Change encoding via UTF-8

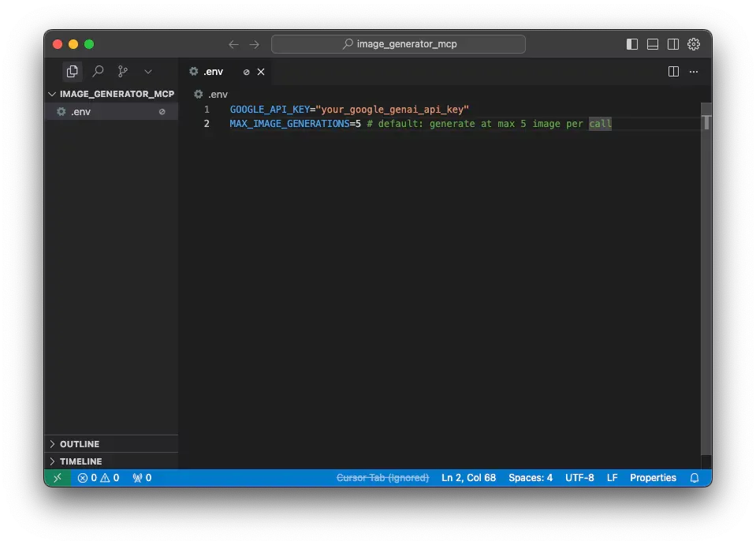579,477
